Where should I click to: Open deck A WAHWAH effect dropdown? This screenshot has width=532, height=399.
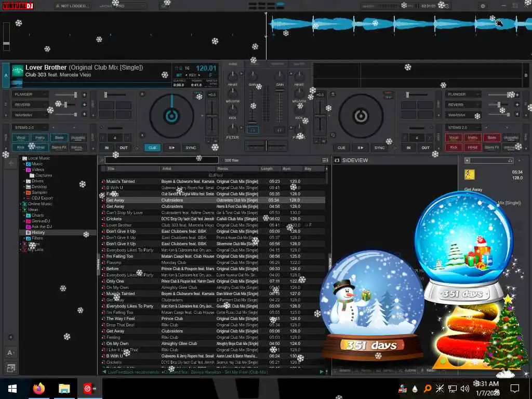coord(30,115)
